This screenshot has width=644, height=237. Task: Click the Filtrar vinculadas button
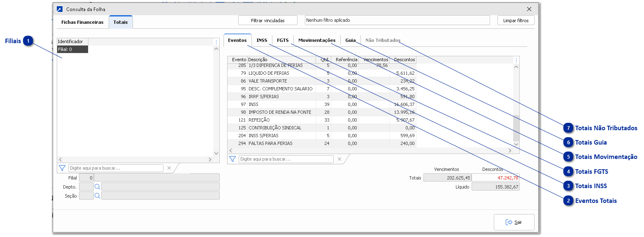click(268, 20)
